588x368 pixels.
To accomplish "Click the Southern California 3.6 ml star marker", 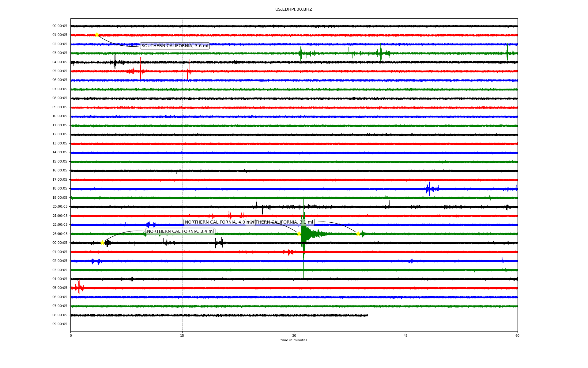I will click(97, 35).
